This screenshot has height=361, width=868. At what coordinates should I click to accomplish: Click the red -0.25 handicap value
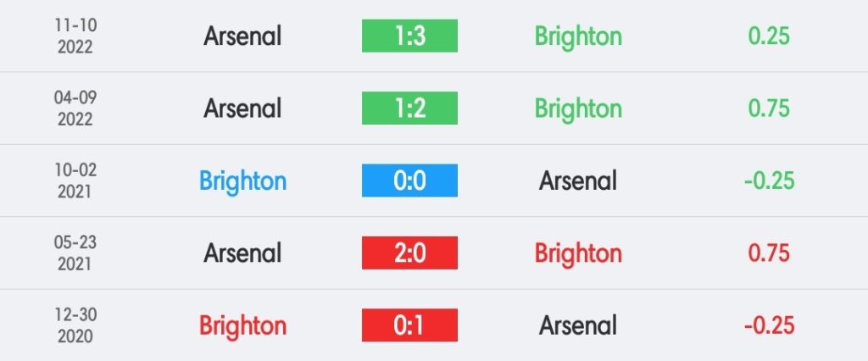(x=769, y=325)
